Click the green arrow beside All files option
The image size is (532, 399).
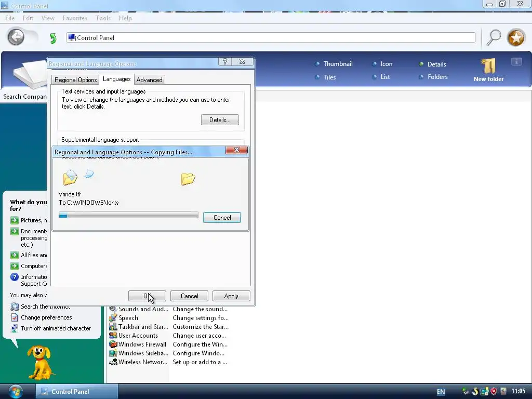tap(14, 255)
